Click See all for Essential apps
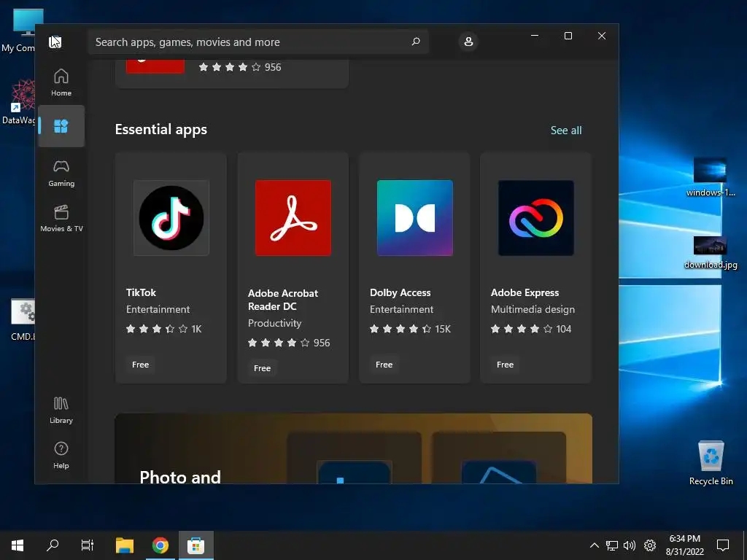This screenshot has height=560, width=747. pos(566,130)
